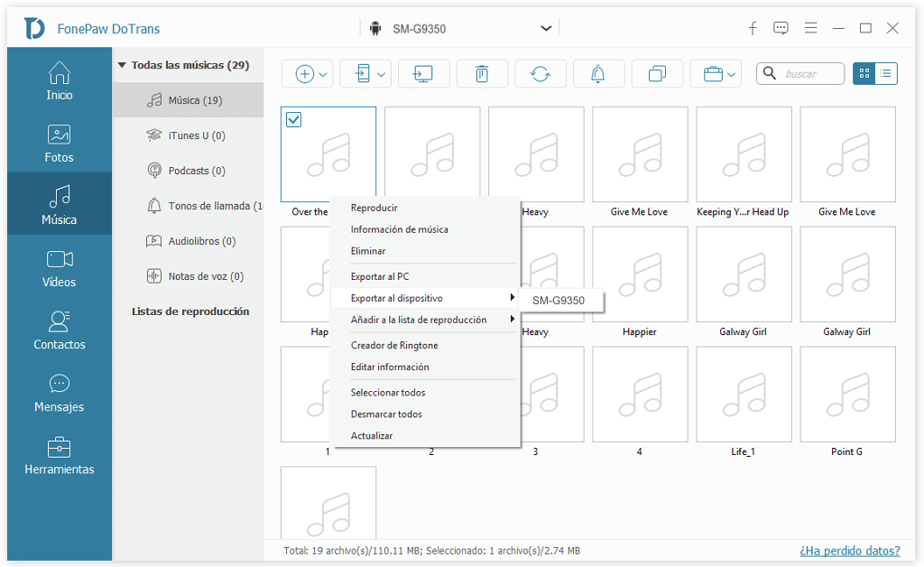Select Música (19) category

click(x=188, y=100)
